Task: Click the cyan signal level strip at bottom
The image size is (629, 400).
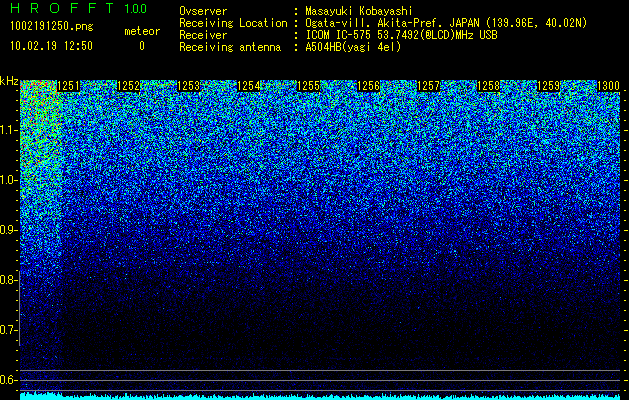Action: [x=320, y=396]
